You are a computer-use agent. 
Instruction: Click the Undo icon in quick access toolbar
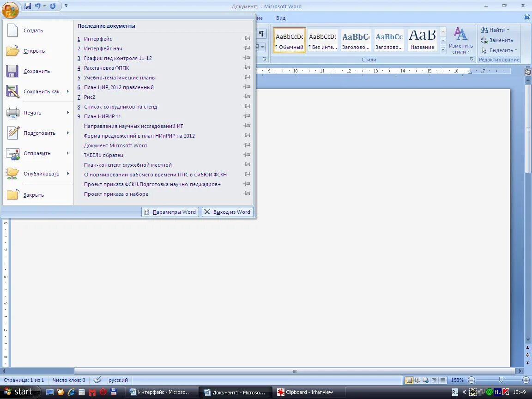tap(38, 6)
